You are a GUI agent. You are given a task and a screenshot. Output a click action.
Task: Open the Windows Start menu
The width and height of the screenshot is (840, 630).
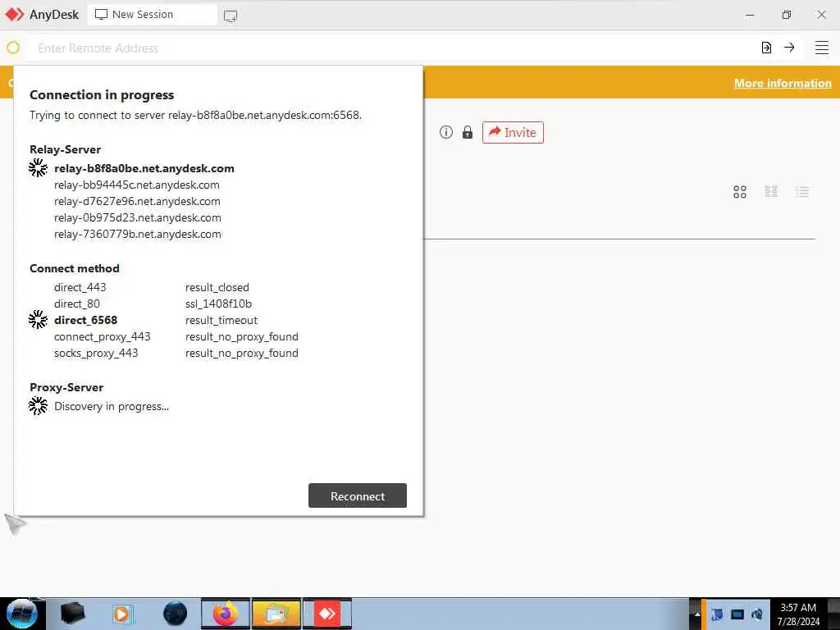click(22, 614)
